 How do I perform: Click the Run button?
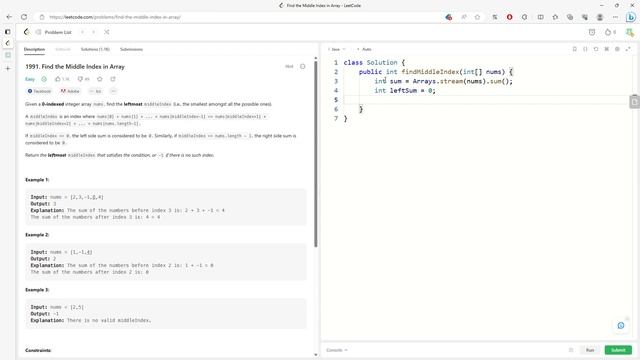pyautogui.click(x=590, y=350)
